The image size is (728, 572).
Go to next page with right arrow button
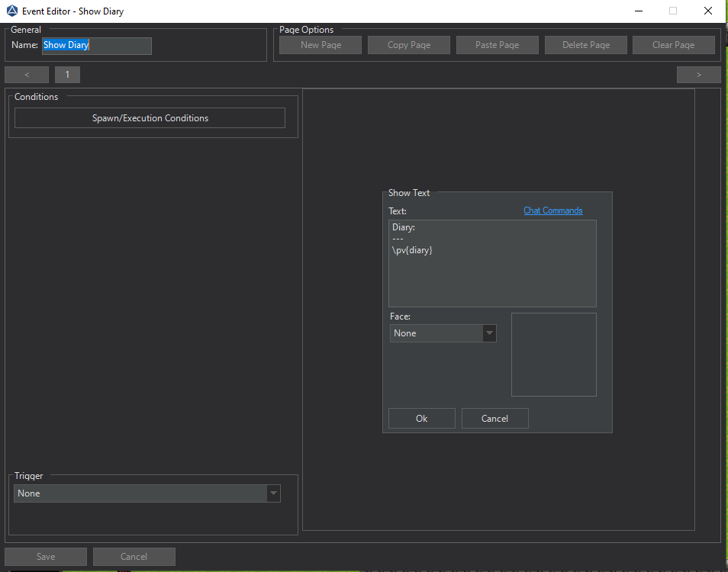point(698,75)
